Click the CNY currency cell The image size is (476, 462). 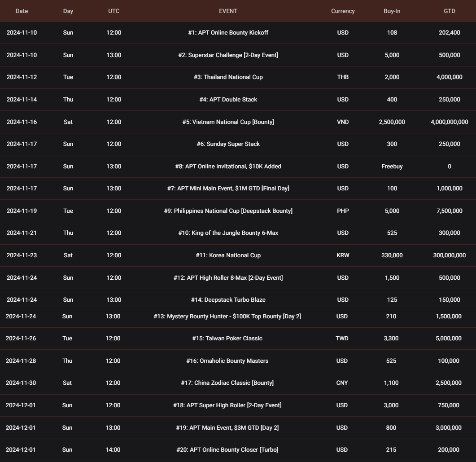click(342, 383)
